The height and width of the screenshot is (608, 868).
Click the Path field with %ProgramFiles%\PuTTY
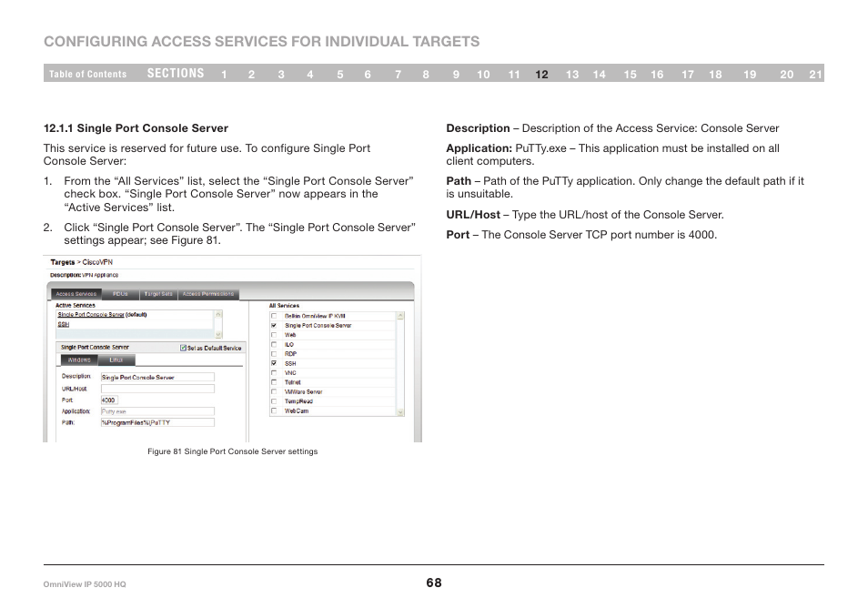coord(157,422)
